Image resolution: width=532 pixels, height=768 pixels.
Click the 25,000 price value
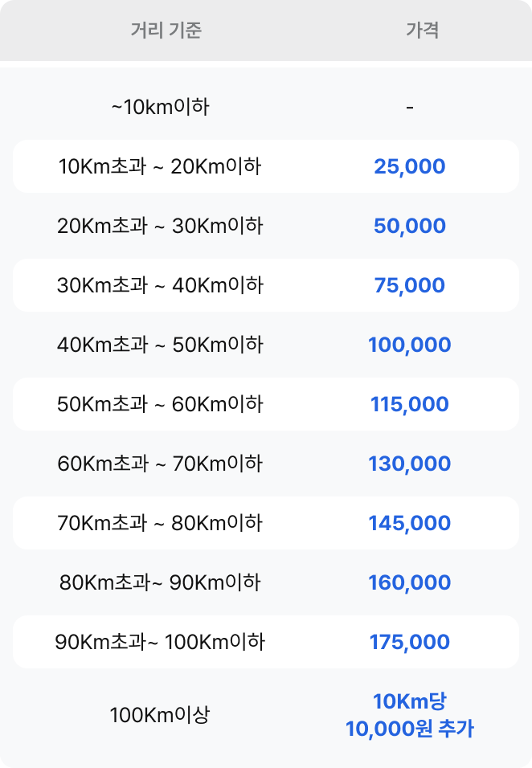(x=409, y=166)
